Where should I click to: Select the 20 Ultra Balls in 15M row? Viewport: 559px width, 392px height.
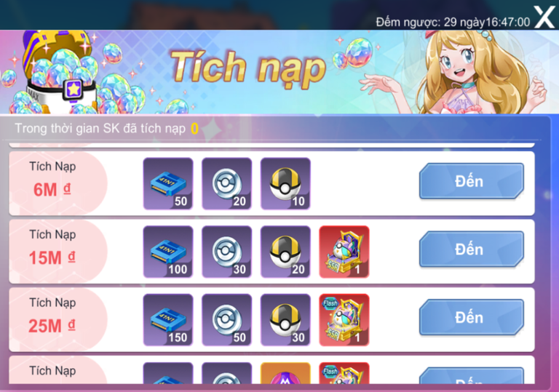pyautogui.click(x=285, y=252)
